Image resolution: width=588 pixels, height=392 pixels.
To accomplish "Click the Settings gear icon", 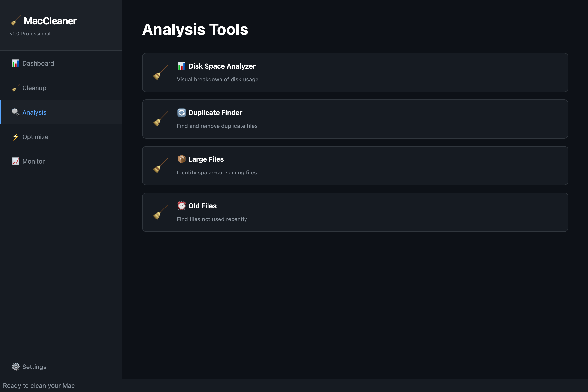I will click(15, 367).
